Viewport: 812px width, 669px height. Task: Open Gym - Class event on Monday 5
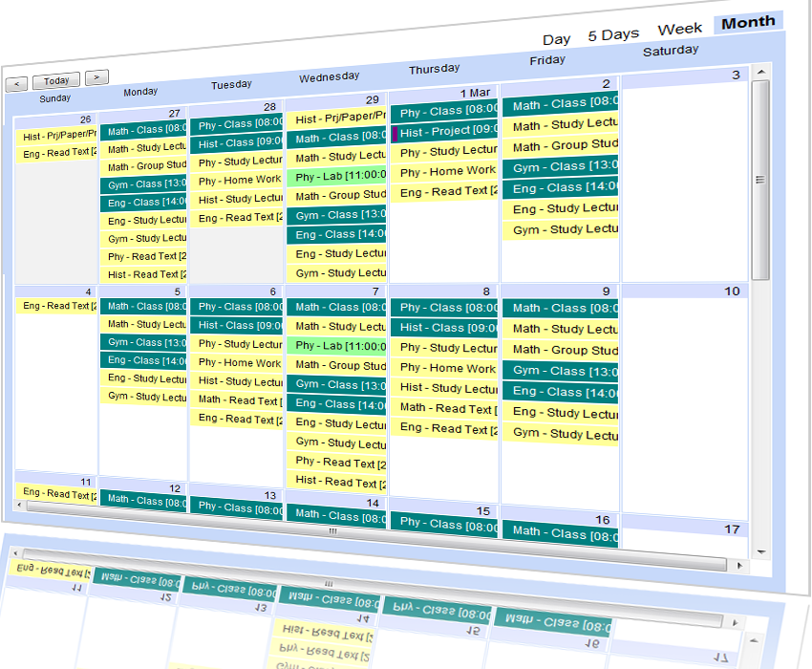tap(143, 342)
